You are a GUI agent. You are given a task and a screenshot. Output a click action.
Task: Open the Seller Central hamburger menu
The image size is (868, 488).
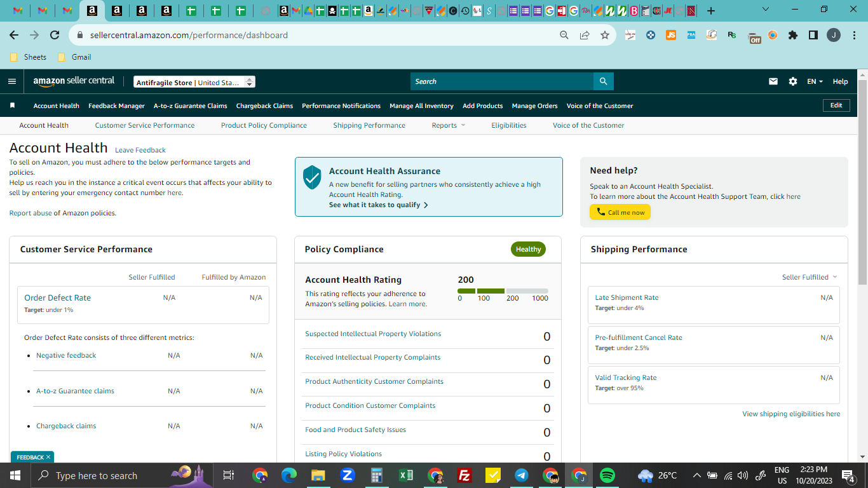(x=12, y=81)
